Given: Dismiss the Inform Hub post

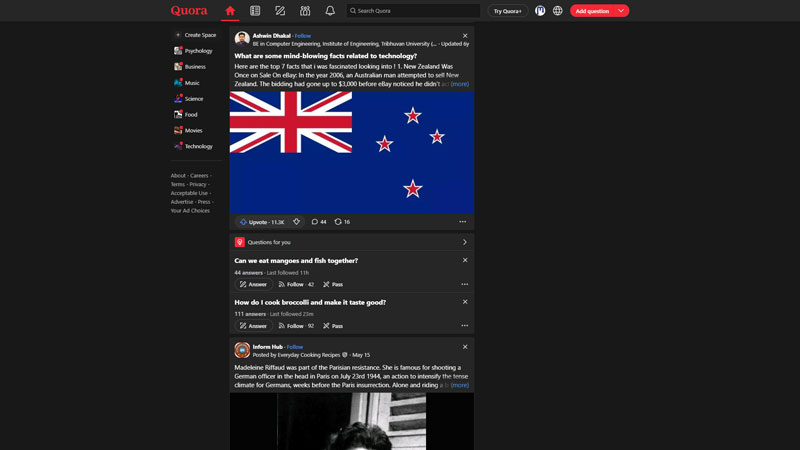Looking at the screenshot, I should [465, 347].
